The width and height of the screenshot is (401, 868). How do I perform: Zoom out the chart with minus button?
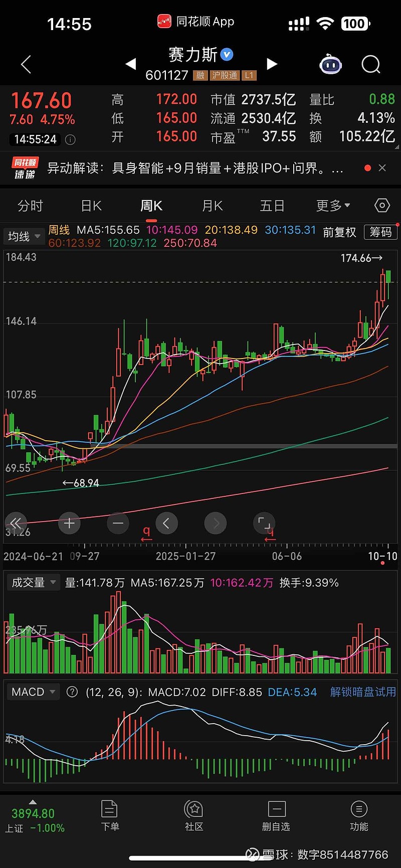click(118, 524)
